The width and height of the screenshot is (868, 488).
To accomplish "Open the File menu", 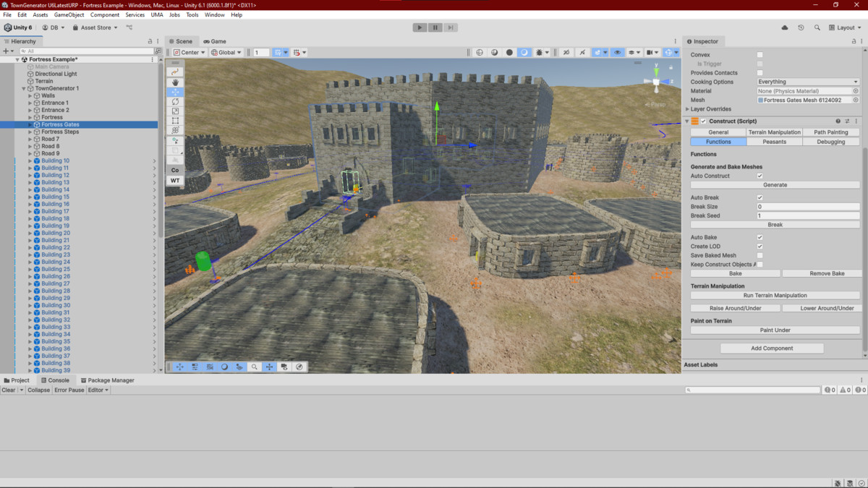I will tap(7, 14).
